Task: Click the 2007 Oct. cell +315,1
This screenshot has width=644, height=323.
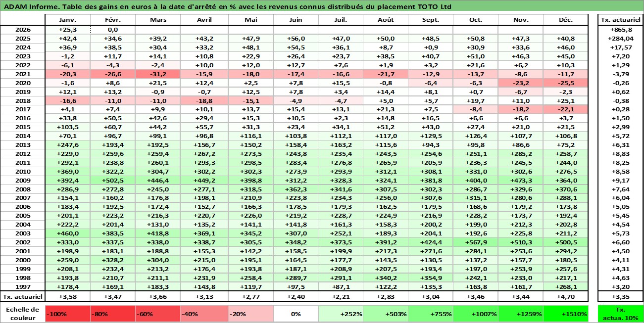Action: 476,198
